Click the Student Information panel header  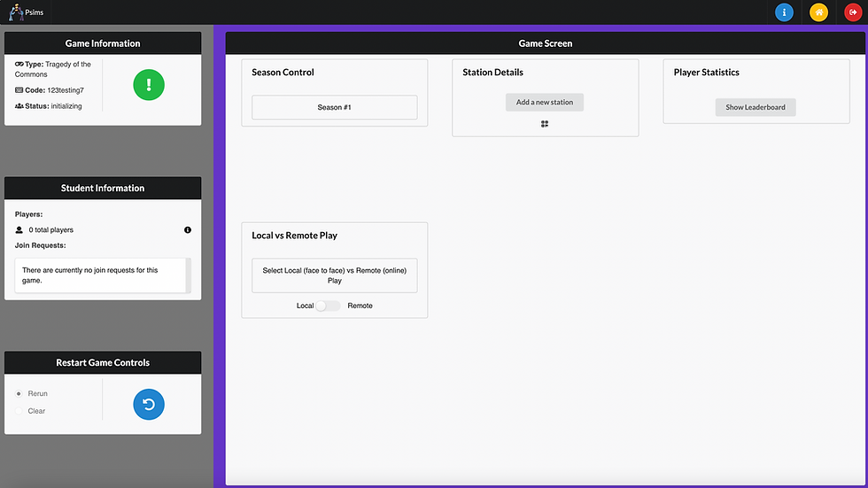pos(103,188)
